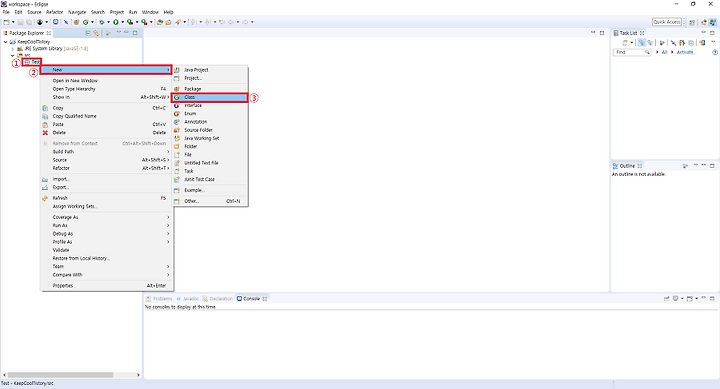Click the Quick Access search box

(x=667, y=22)
